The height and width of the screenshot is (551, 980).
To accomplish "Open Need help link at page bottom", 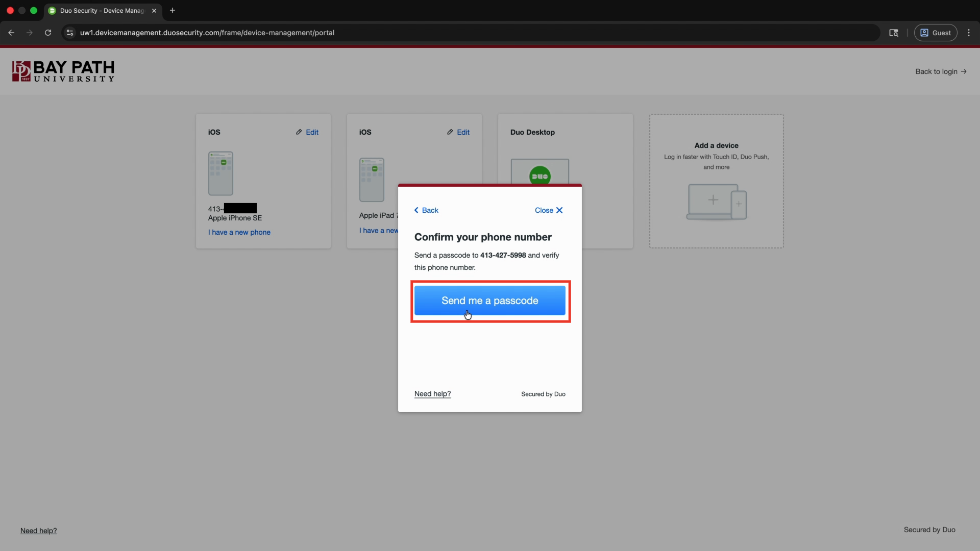I will click(x=39, y=531).
